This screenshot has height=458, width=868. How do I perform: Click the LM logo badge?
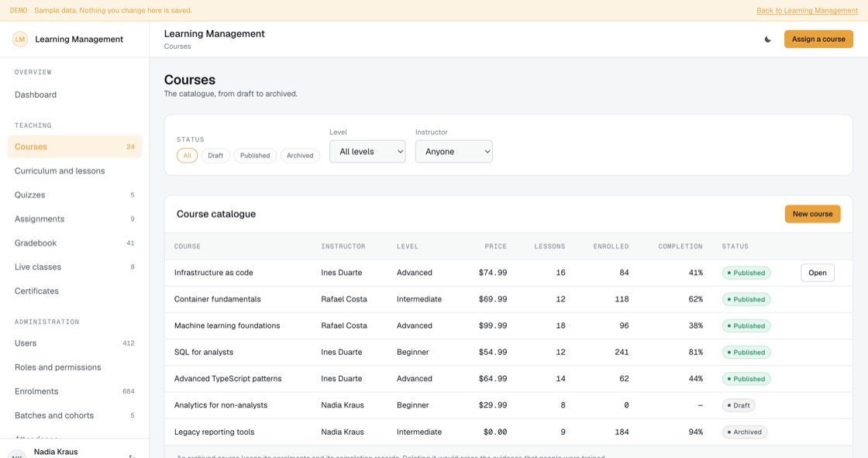coord(20,40)
